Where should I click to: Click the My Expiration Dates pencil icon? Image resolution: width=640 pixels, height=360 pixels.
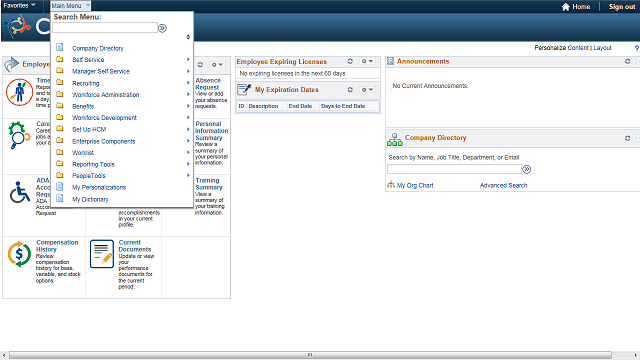coord(244,89)
